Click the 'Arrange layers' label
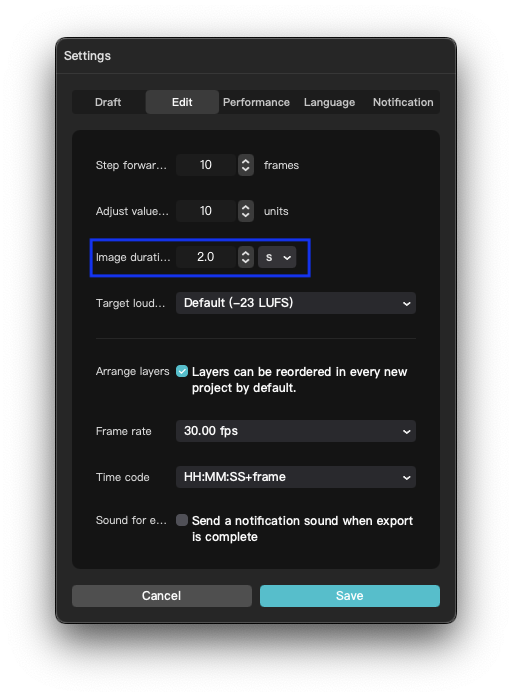The height and width of the screenshot is (697, 512). (132, 371)
